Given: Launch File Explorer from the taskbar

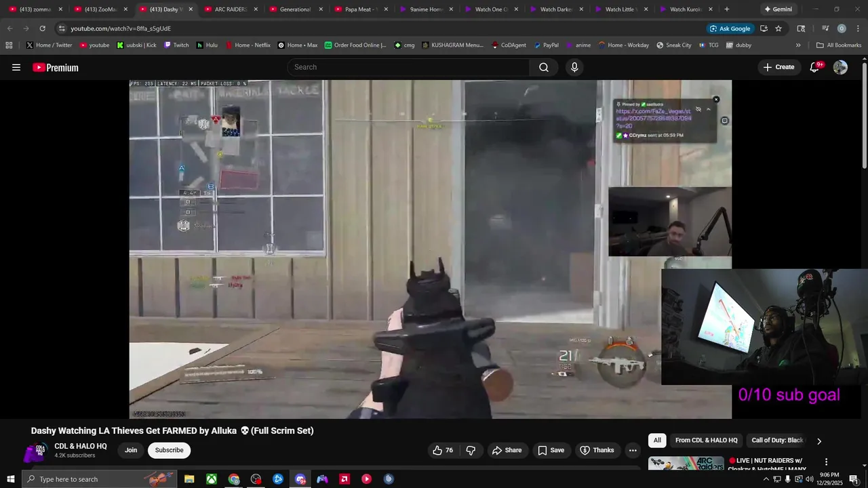Looking at the screenshot, I should (189, 479).
